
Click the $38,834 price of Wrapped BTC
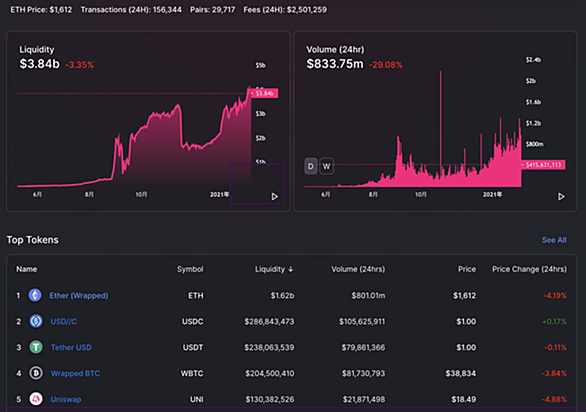tap(460, 373)
